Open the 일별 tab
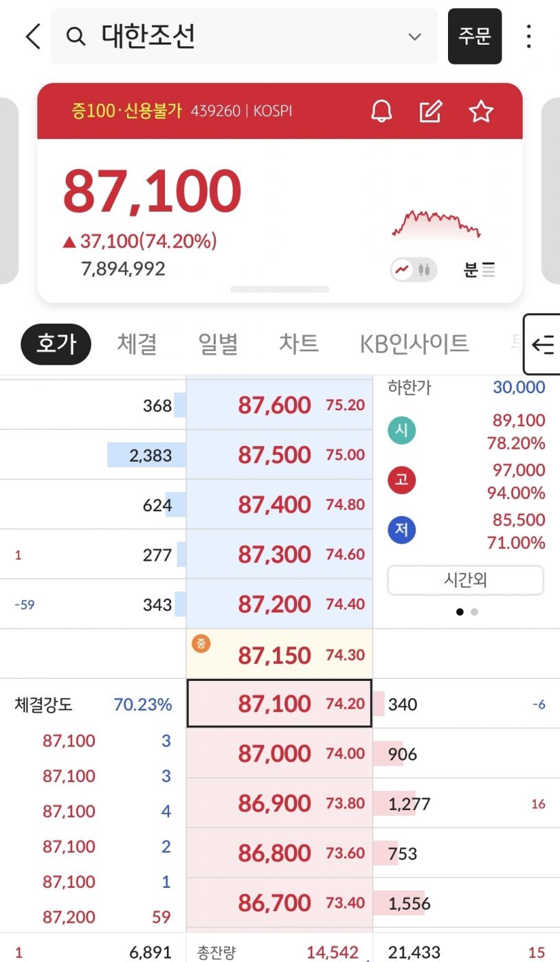The image size is (560, 962). click(x=218, y=344)
